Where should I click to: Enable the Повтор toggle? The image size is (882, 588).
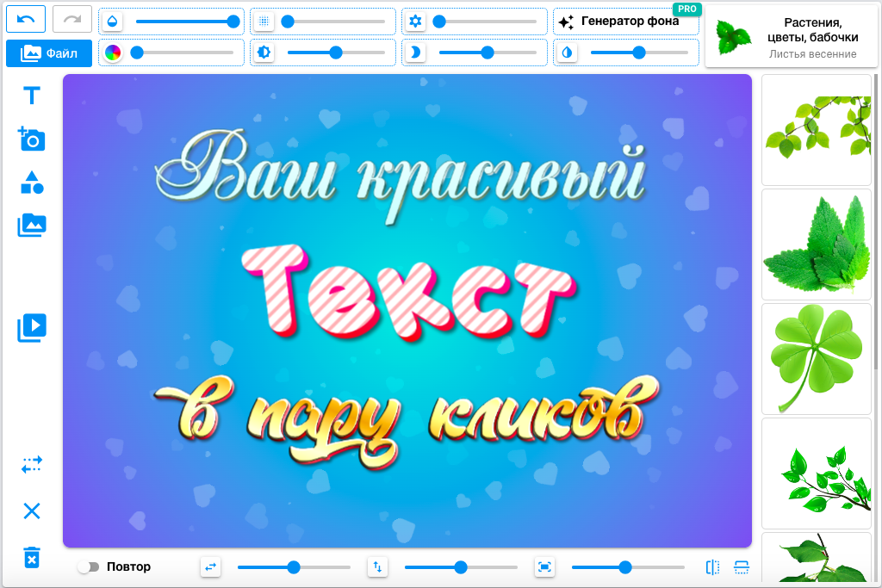[87, 566]
